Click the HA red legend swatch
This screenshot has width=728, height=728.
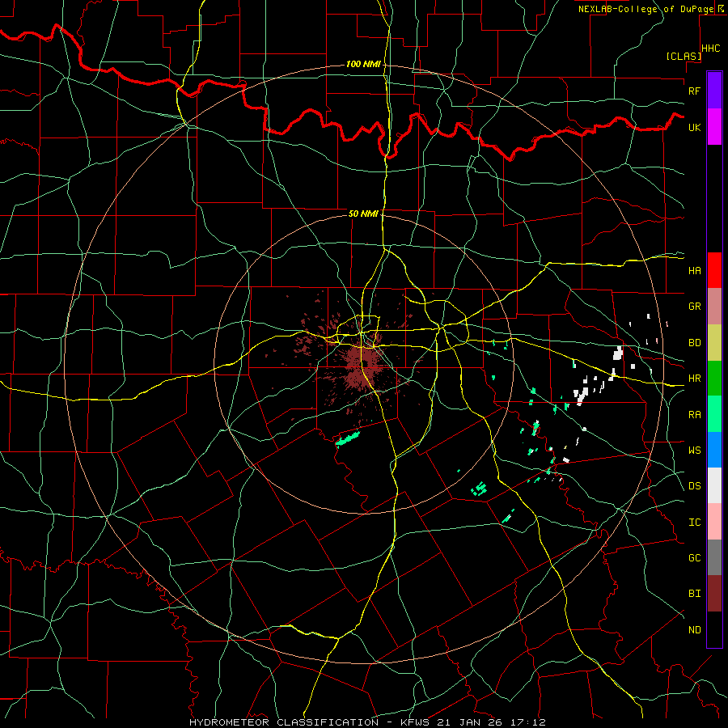click(714, 270)
